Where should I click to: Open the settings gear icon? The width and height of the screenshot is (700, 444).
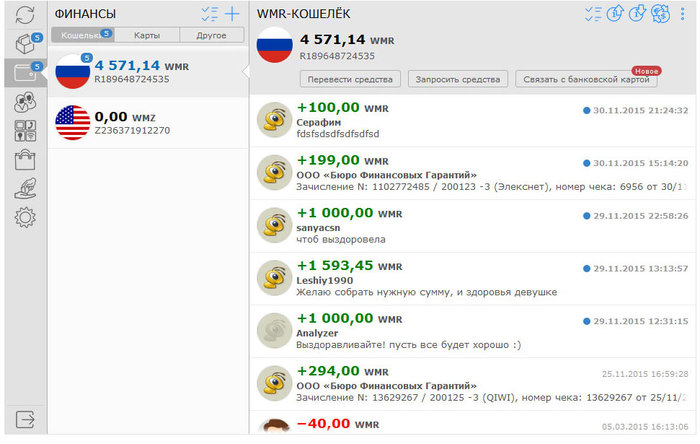point(25,218)
